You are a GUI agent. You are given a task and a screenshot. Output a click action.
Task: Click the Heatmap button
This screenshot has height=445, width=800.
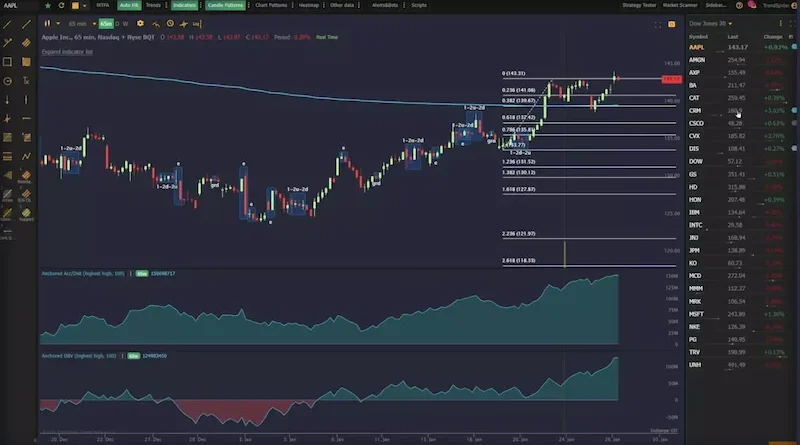click(309, 5)
